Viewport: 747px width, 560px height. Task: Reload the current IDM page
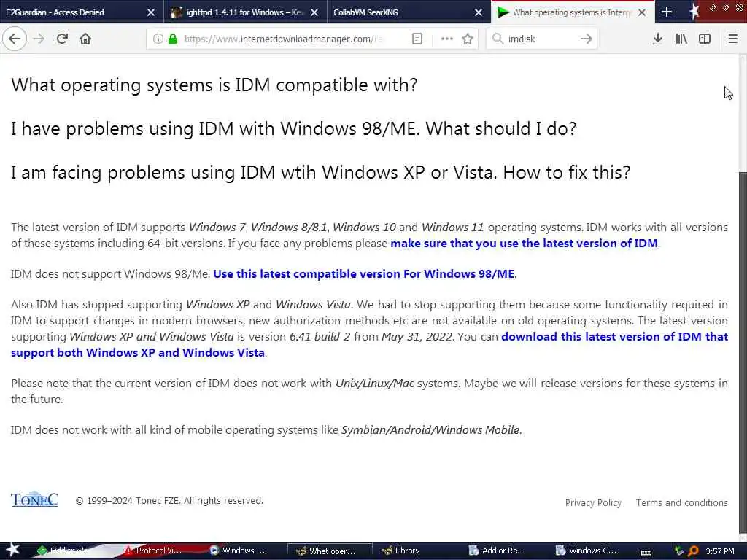pyautogui.click(x=62, y=39)
